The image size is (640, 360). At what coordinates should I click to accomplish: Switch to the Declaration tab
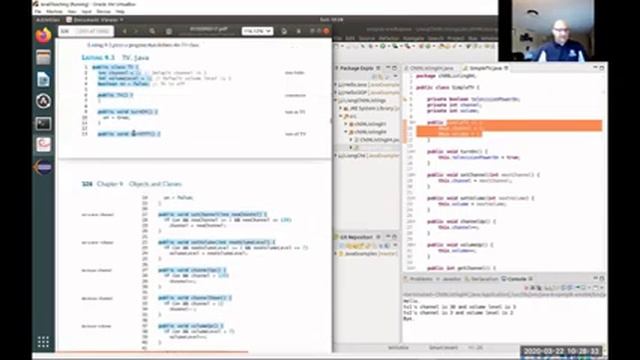482,279
